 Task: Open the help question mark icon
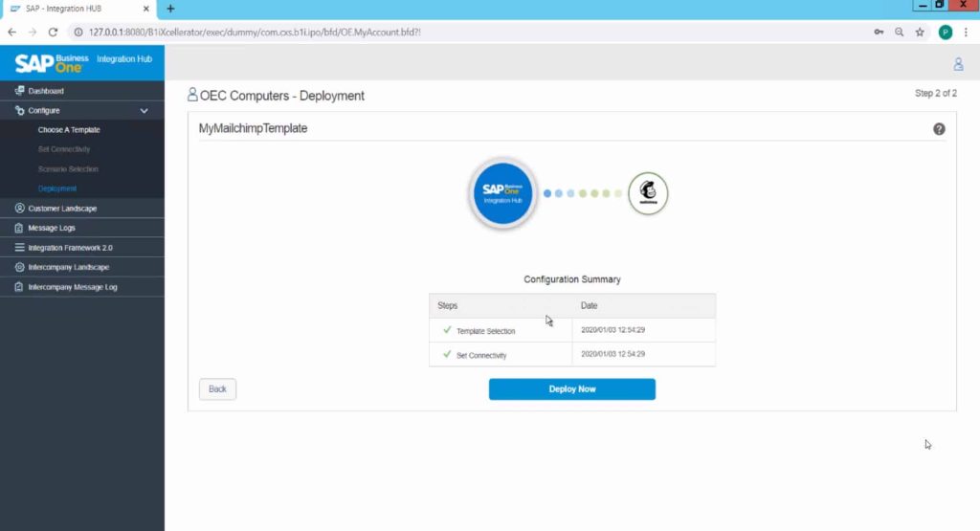pyautogui.click(x=939, y=129)
